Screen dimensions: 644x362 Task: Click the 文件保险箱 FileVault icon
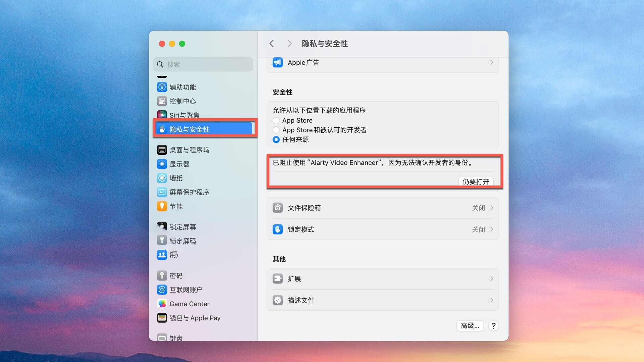(277, 207)
